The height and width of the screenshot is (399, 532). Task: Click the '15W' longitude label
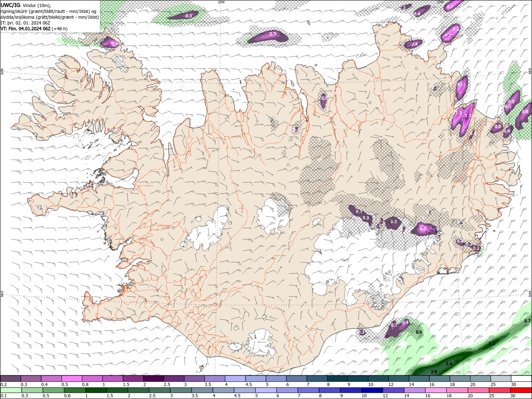coord(440,2)
